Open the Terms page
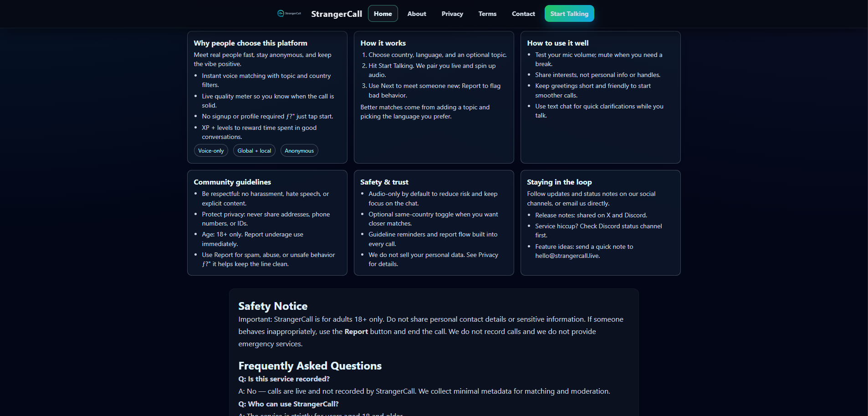Screen dimensions: 868x416 click(x=487, y=14)
